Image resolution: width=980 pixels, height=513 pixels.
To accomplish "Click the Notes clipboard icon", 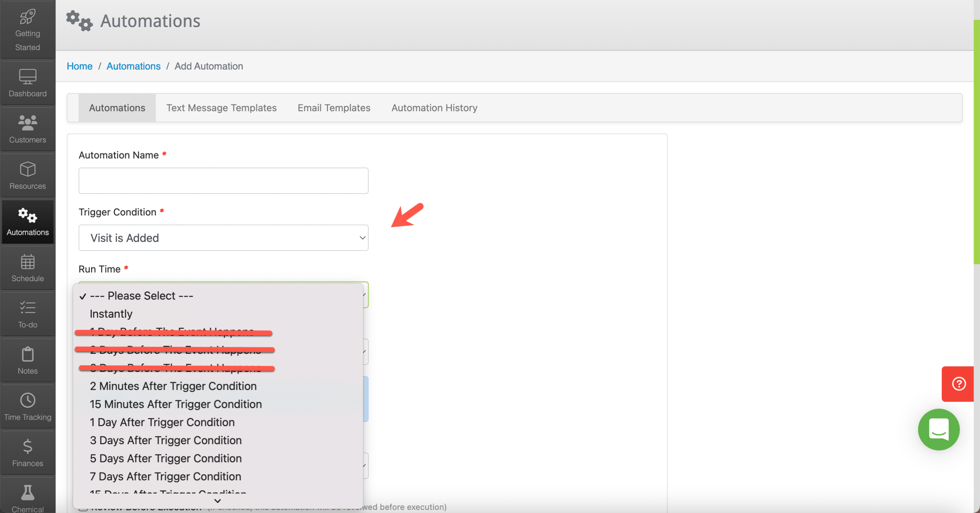I will [x=27, y=360].
